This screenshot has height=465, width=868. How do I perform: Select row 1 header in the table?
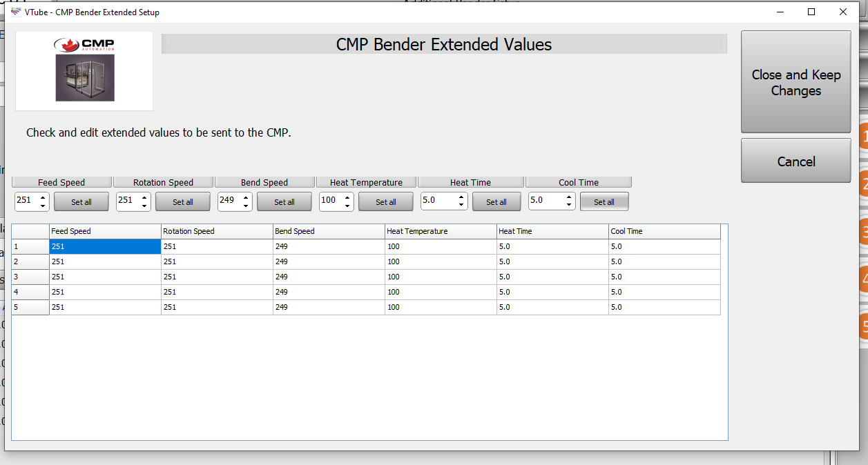click(30, 246)
